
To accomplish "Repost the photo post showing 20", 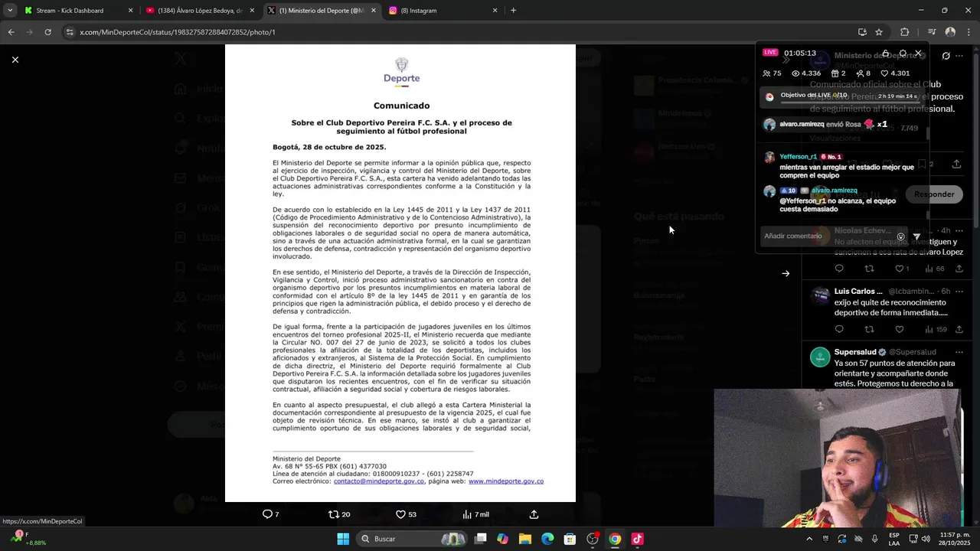I will [x=339, y=514].
